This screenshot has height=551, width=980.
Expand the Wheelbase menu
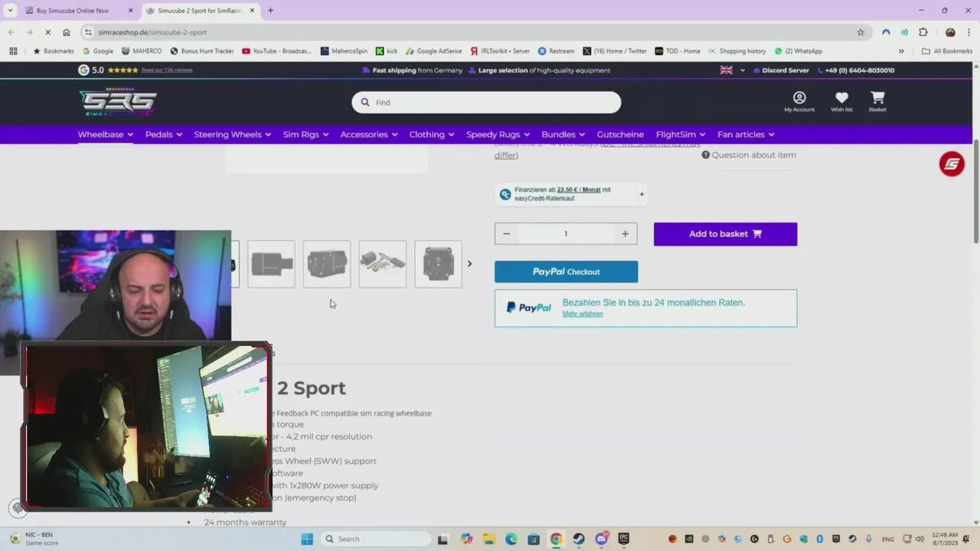pos(106,135)
